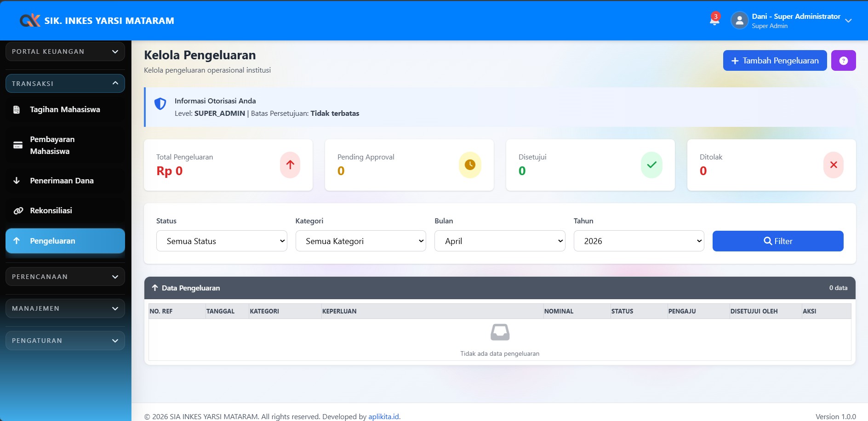This screenshot has width=868, height=421.
Task: Click the red X Ditolak icon
Action: click(833, 165)
